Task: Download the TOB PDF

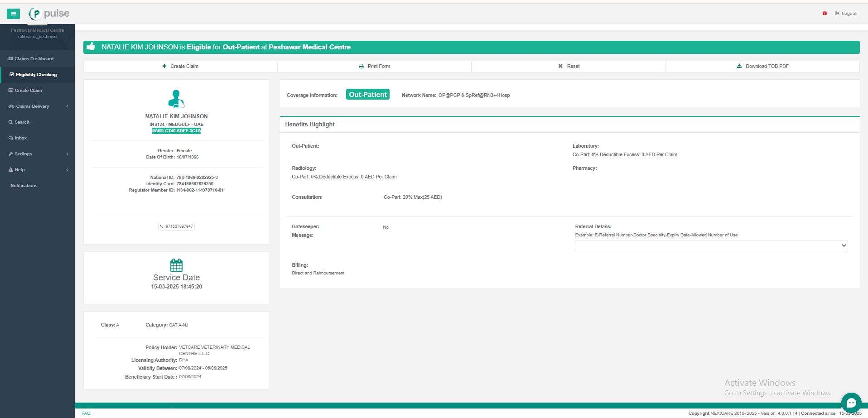Action: [x=762, y=66]
